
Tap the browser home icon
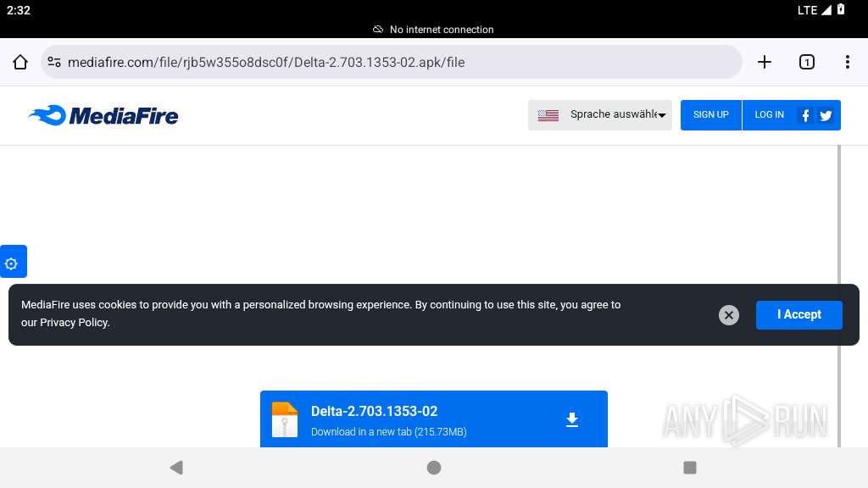coord(20,62)
